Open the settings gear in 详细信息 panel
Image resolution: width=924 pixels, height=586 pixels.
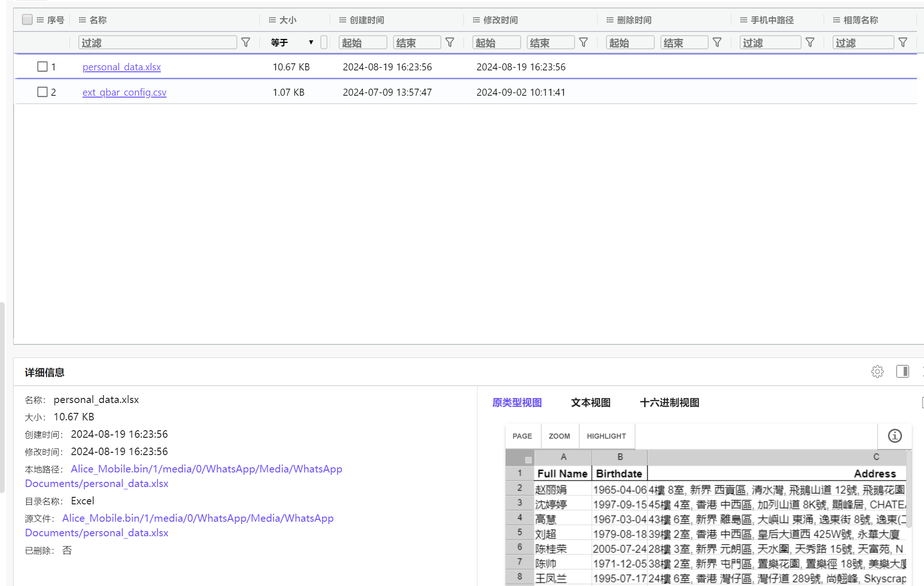pos(878,372)
